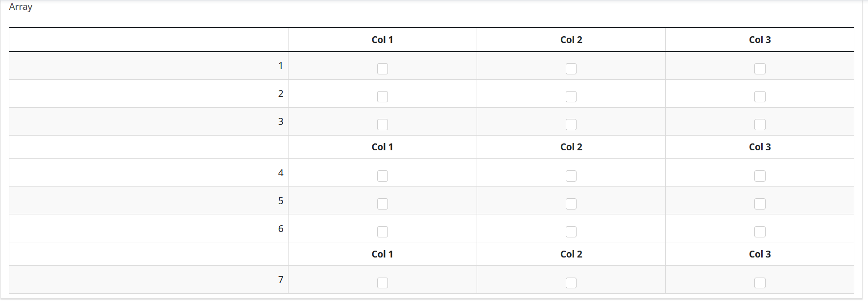The width and height of the screenshot is (868, 304).
Task: Check row 6 in Col 1
Action: (x=383, y=232)
